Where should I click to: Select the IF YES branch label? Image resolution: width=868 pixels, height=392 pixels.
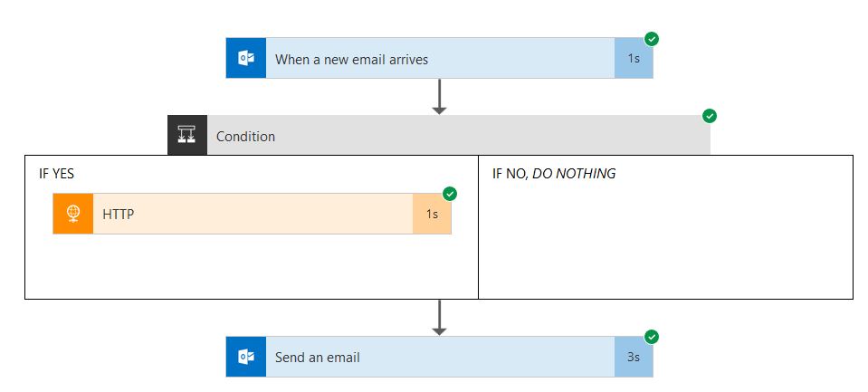click(x=57, y=174)
